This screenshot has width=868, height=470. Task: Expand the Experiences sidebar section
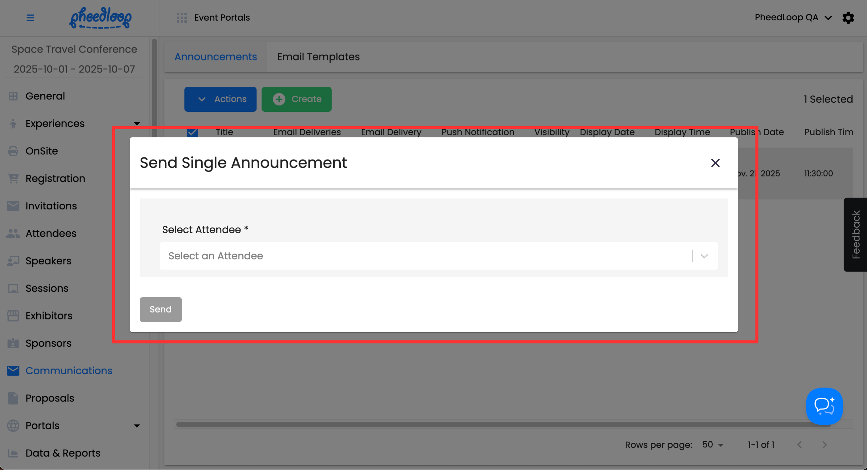[137, 124]
